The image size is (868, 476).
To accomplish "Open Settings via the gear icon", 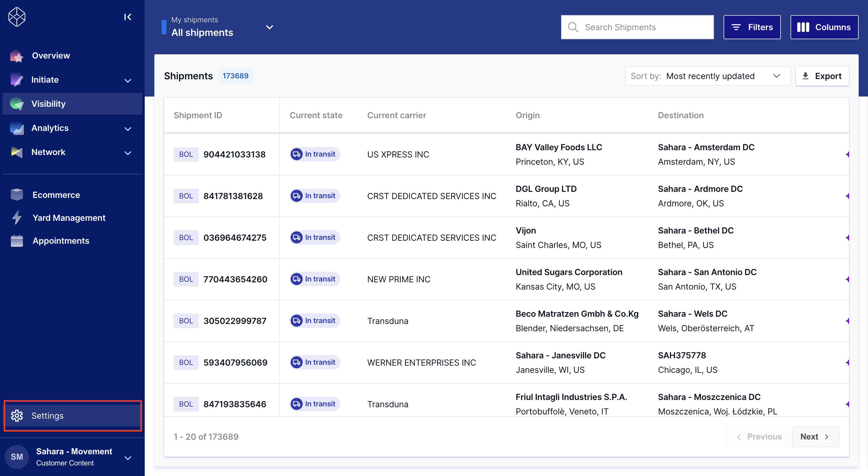I will pyautogui.click(x=17, y=416).
